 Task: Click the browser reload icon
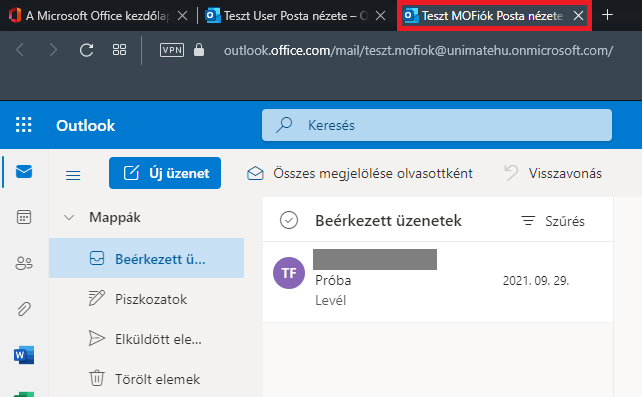(86, 50)
